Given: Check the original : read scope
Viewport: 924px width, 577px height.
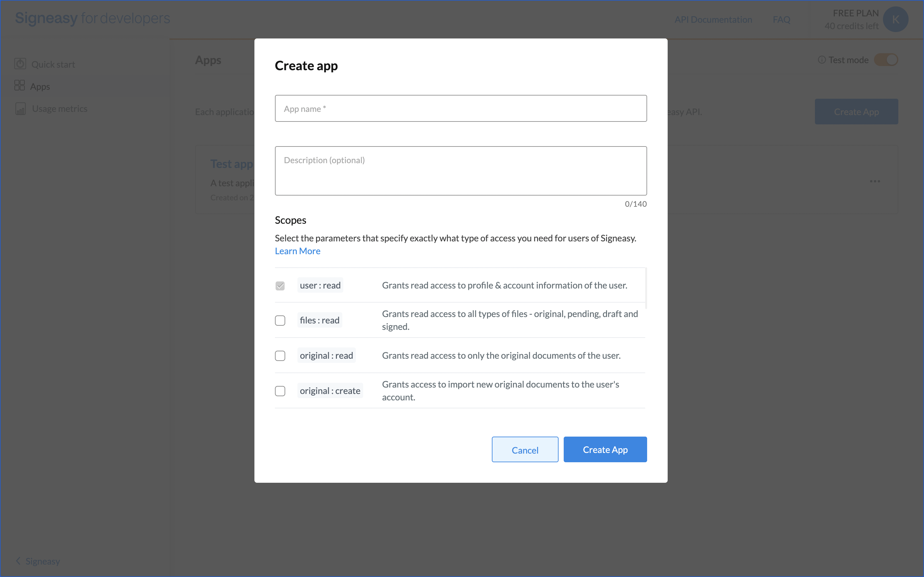Looking at the screenshot, I should (x=280, y=356).
